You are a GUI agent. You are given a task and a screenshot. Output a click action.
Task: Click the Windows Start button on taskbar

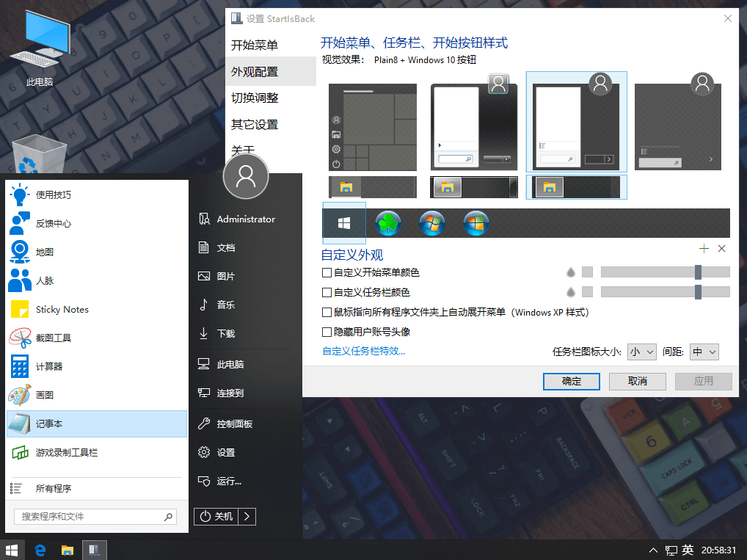point(12,550)
